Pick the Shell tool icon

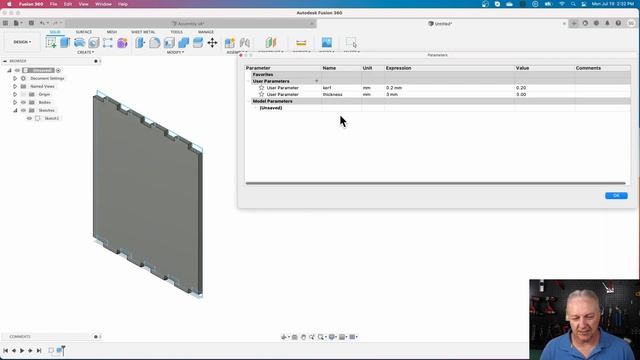(169, 42)
